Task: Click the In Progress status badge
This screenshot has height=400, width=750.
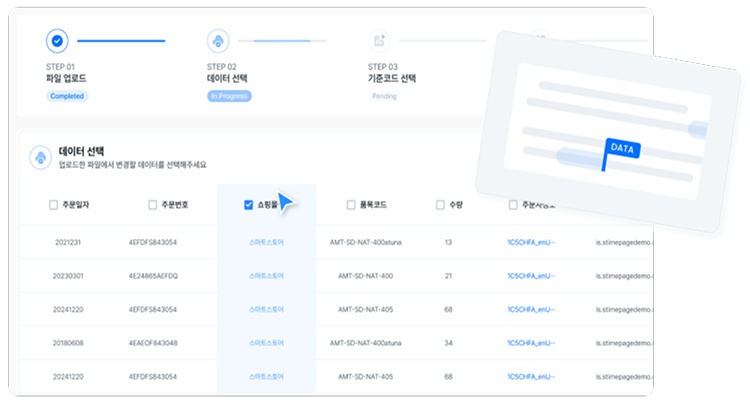Action: coord(229,96)
